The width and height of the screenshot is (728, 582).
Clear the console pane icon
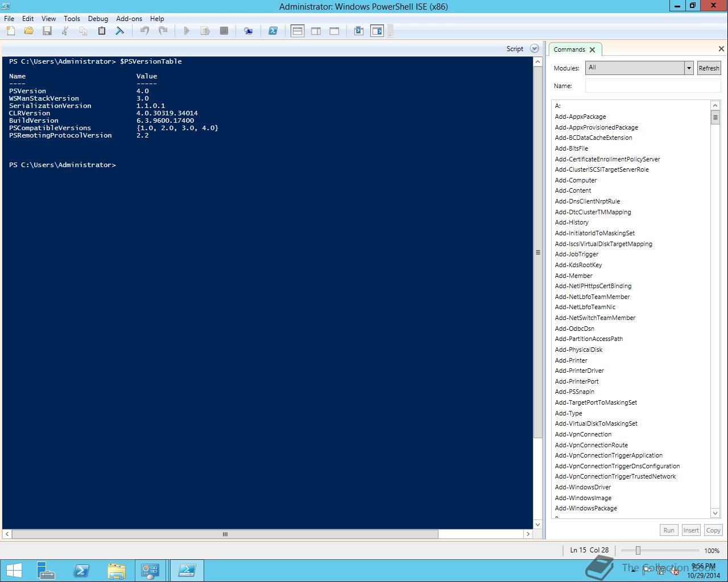(119, 31)
